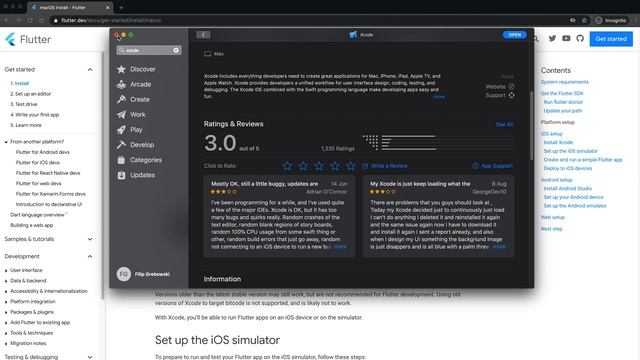Jump to Run flutter doctor in Contents

[563, 102]
